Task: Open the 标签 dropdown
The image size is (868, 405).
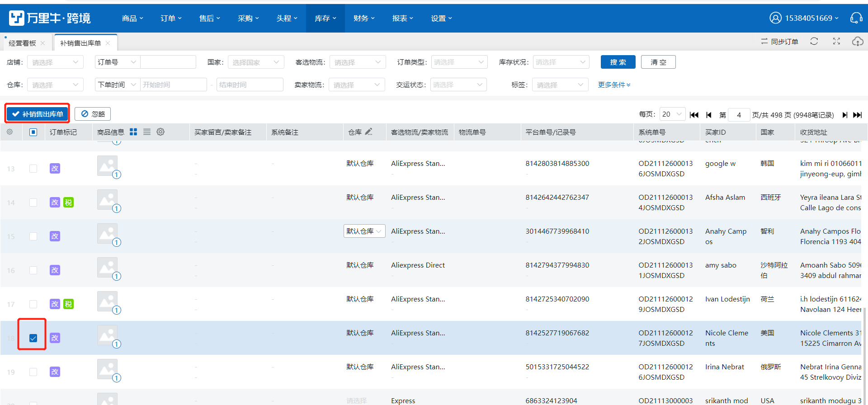Action: pyautogui.click(x=560, y=85)
